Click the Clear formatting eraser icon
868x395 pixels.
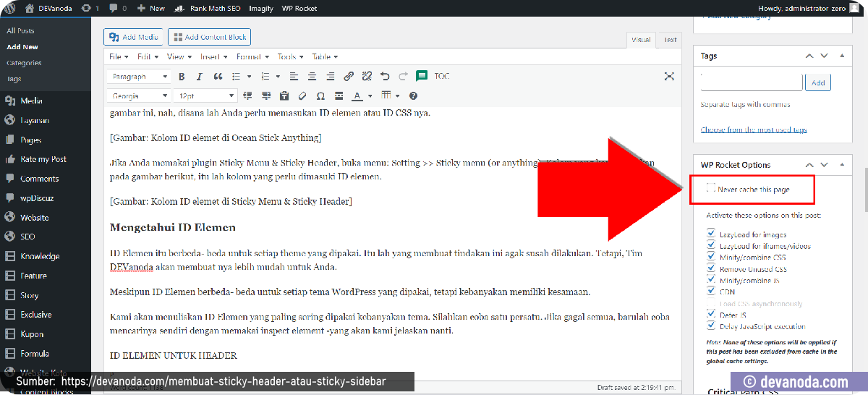(302, 95)
